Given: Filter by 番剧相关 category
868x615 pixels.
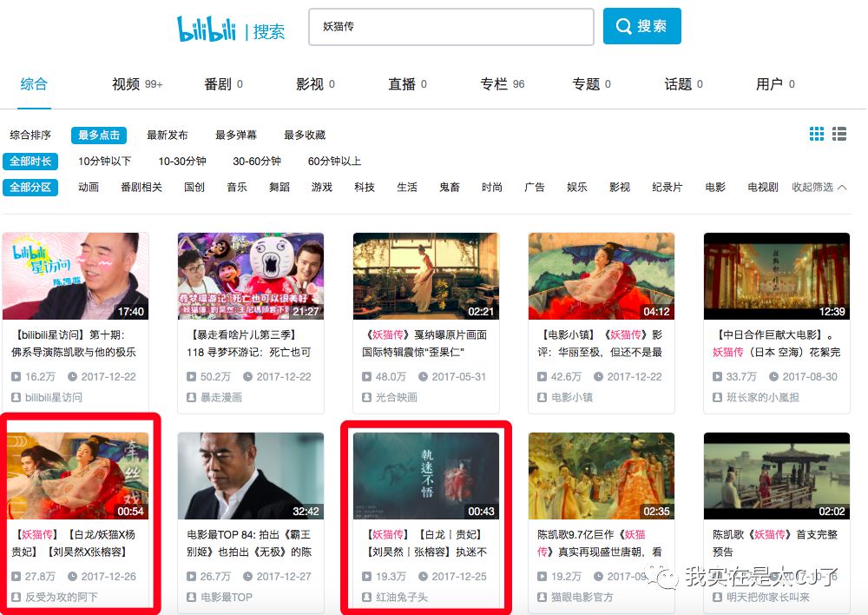Looking at the screenshot, I should pos(141,188).
